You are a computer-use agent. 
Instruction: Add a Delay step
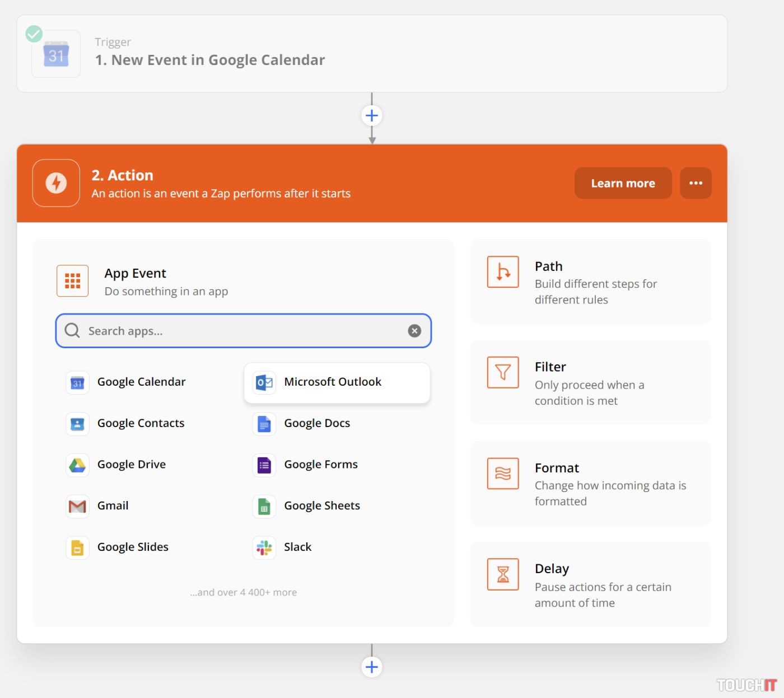[x=590, y=584]
